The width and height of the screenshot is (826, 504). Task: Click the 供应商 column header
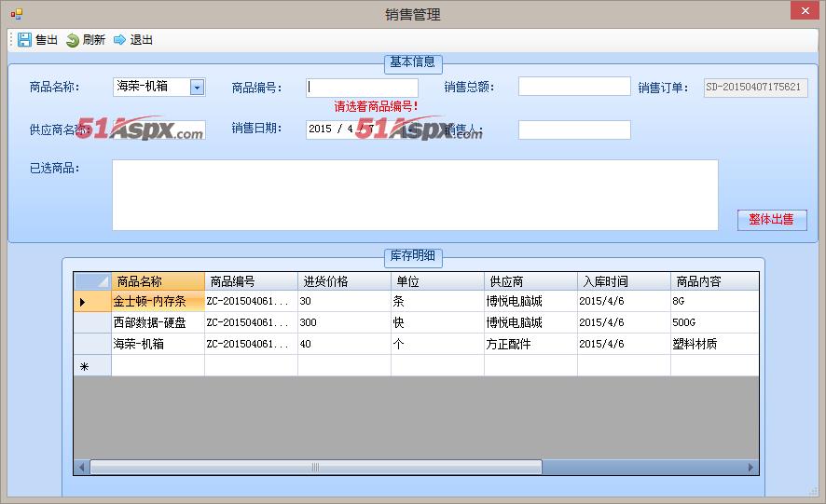coord(530,281)
